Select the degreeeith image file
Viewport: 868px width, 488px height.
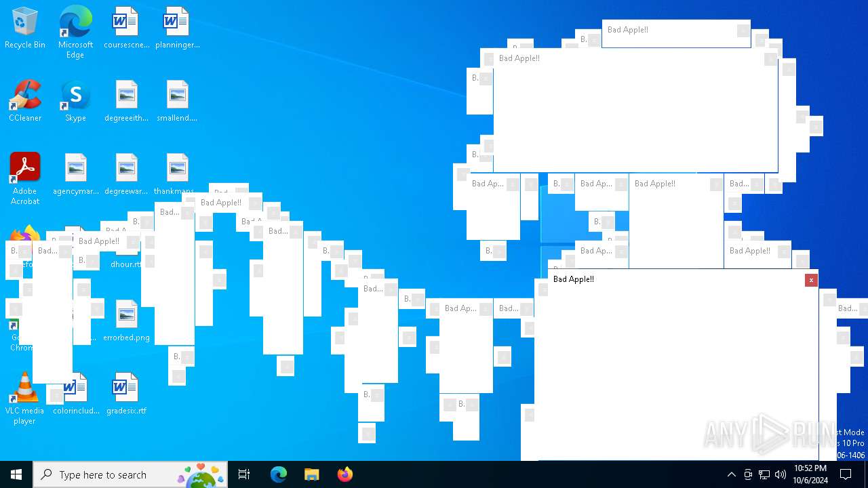(x=126, y=102)
